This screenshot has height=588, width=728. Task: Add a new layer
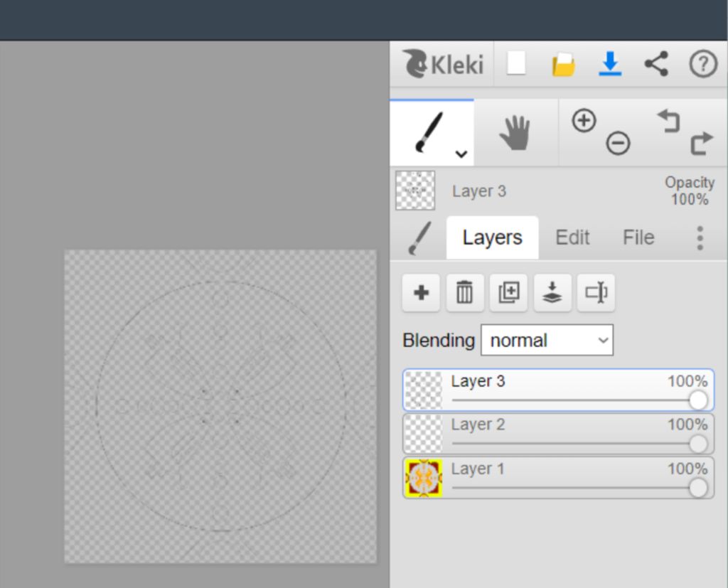tap(421, 293)
